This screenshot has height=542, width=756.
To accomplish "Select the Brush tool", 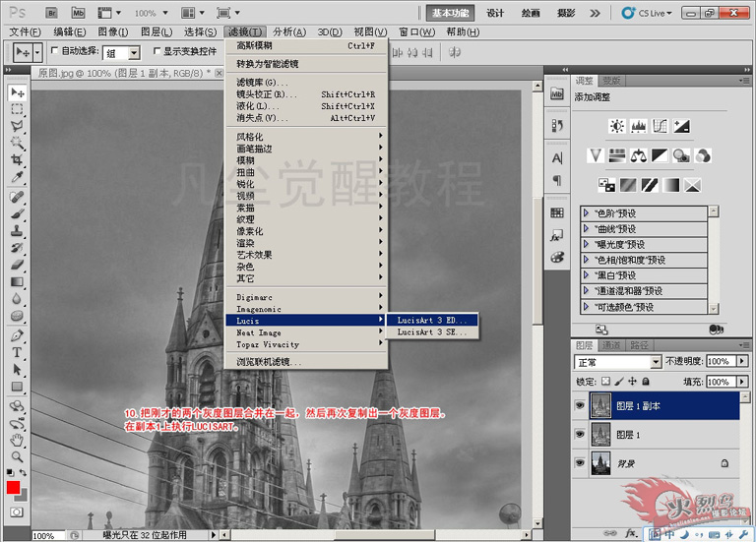I will [x=18, y=213].
